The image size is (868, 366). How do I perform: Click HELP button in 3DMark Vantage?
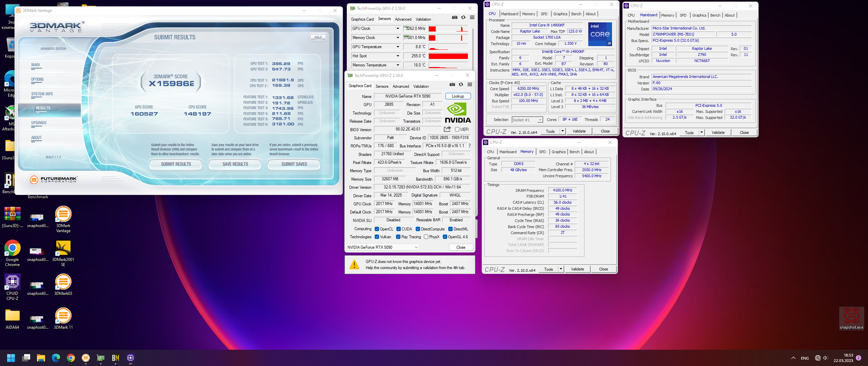point(318,37)
